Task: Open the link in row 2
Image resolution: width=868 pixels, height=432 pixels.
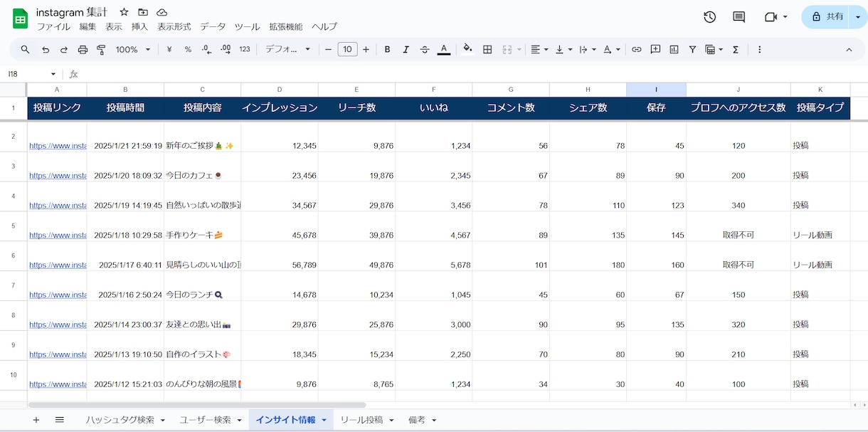Action: click(58, 146)
